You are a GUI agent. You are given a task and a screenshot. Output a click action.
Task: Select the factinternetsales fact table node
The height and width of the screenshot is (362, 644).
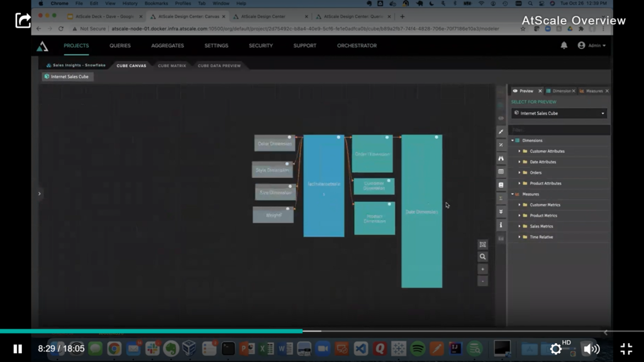pyautogui.click(x=324, y=186)
